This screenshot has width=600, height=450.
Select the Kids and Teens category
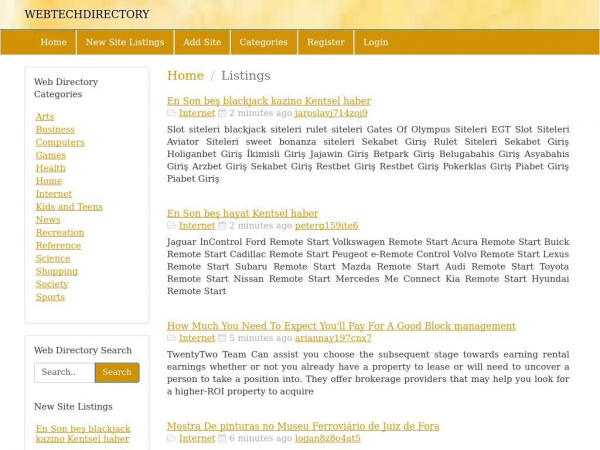click(69, 207)
